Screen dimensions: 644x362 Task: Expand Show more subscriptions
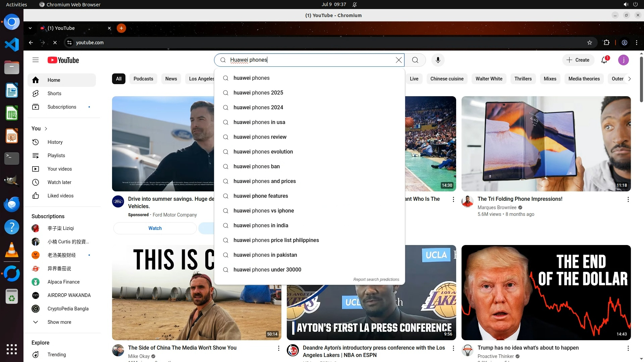coord(59,322)
